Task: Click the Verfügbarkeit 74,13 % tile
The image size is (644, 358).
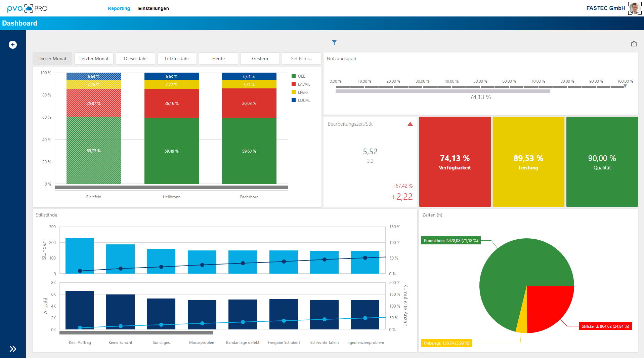Action: [455, 162]
